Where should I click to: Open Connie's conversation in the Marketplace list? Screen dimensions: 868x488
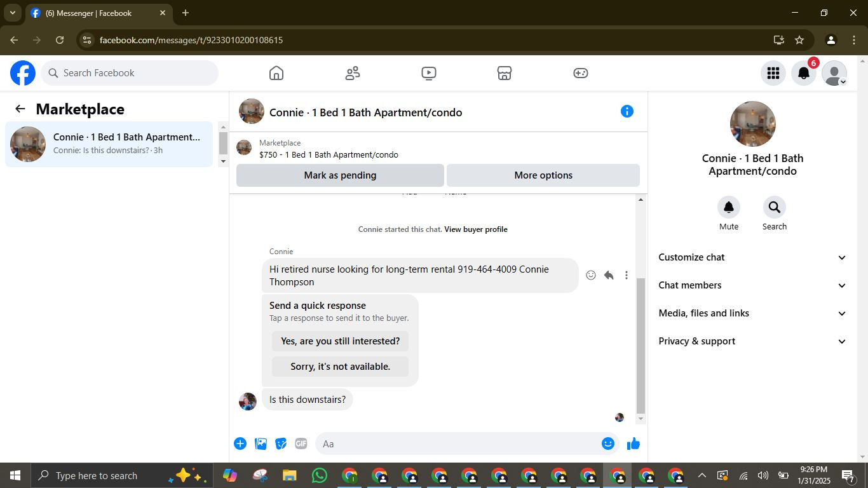[109, 144]
